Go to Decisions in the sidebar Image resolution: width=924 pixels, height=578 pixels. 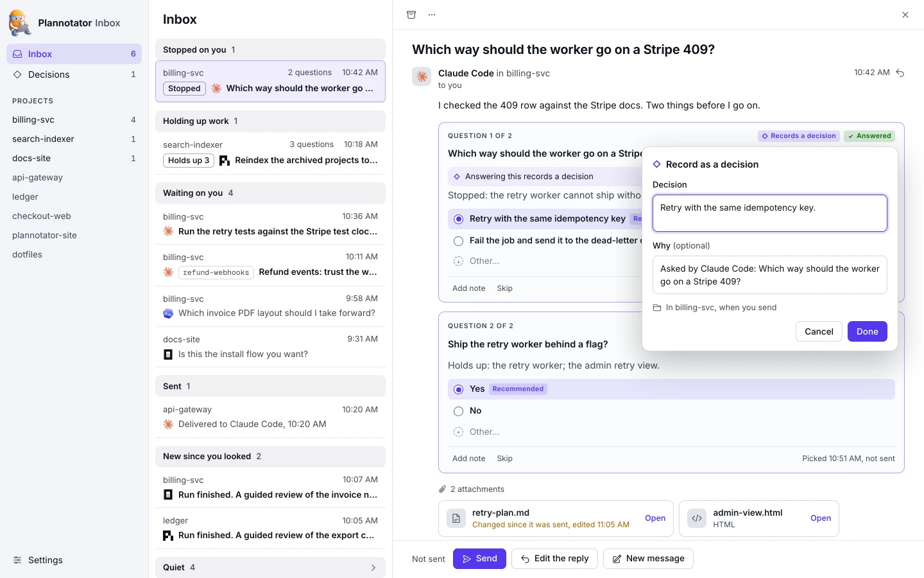tap(74, 74)
